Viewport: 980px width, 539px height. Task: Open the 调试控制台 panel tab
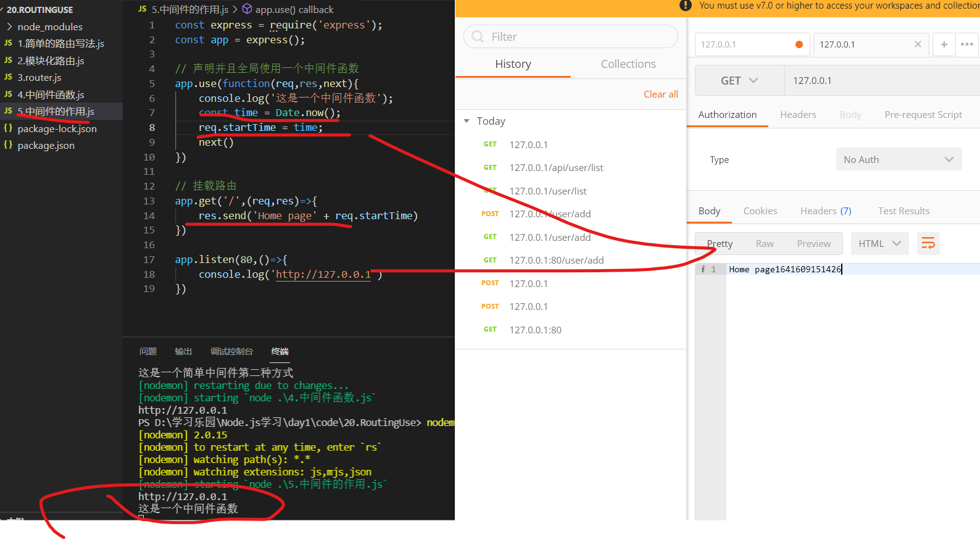click(231, 351)
